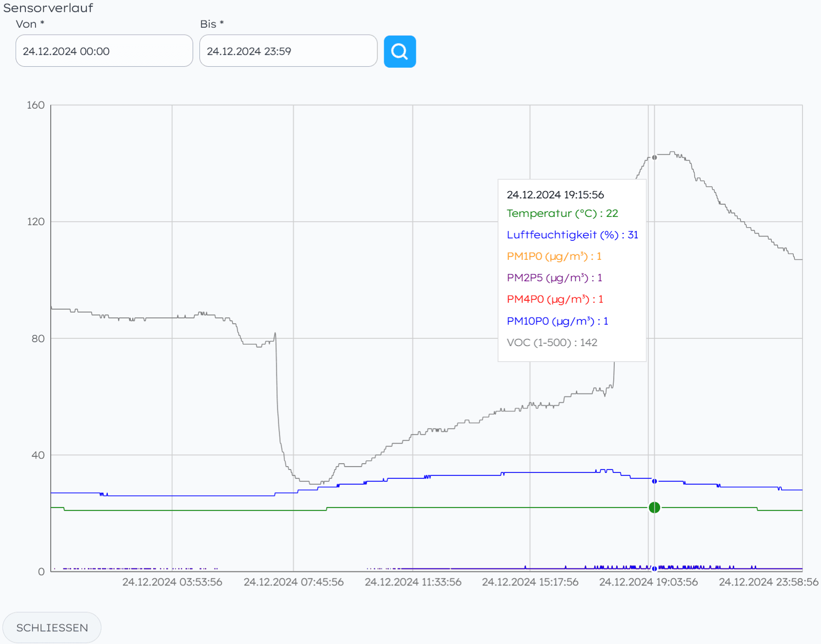The height and width of the screenshot is (644, 821).
Task: Click the PM4P0 red tooltip entry
Action: point(555,299)
